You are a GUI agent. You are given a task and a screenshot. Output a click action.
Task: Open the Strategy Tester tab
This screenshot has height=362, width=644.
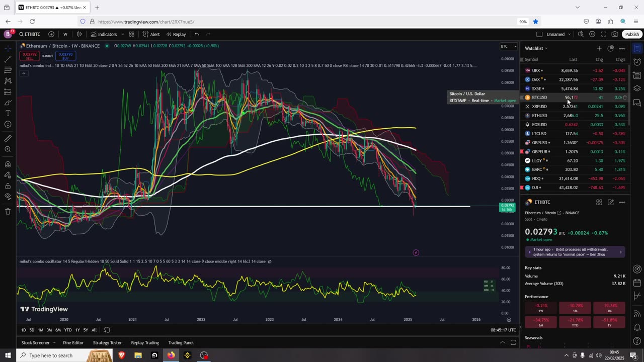[x=108, y=342]
